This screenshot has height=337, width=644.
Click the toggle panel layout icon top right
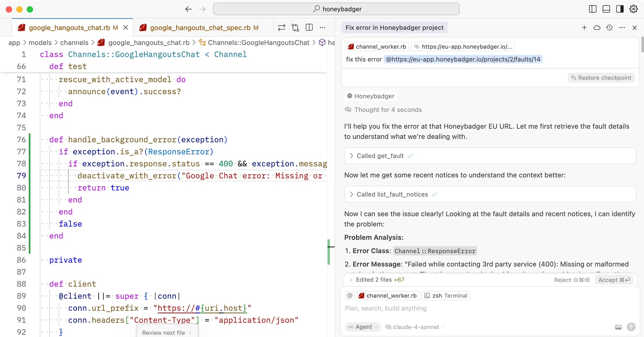[x=606, y=9]
